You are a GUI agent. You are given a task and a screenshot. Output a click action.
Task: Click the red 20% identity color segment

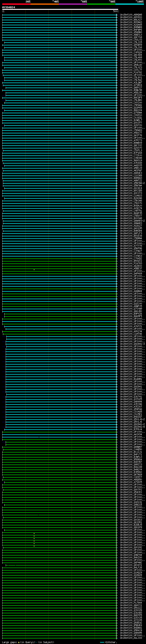pyautogui.click(x=16, y=4)
